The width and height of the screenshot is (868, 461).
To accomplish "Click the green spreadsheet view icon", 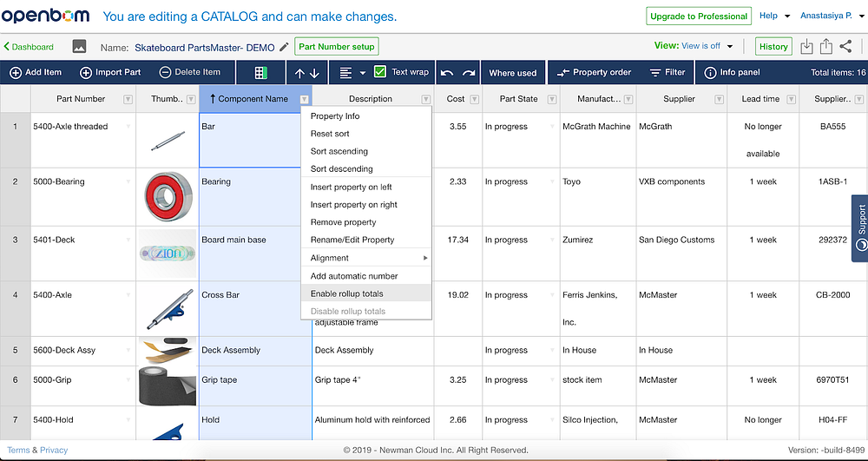I will coord(260,73).
